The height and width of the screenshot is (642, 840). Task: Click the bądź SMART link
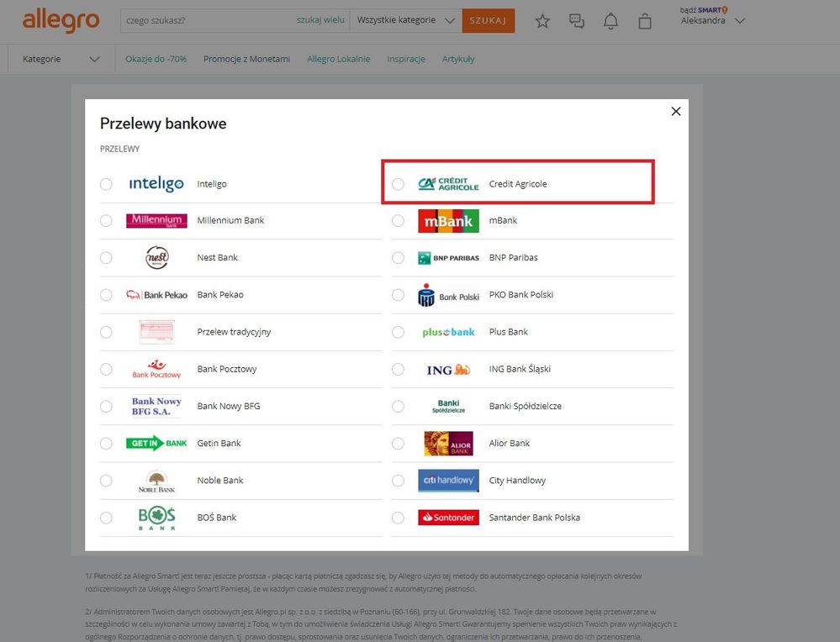pos(704,9)
